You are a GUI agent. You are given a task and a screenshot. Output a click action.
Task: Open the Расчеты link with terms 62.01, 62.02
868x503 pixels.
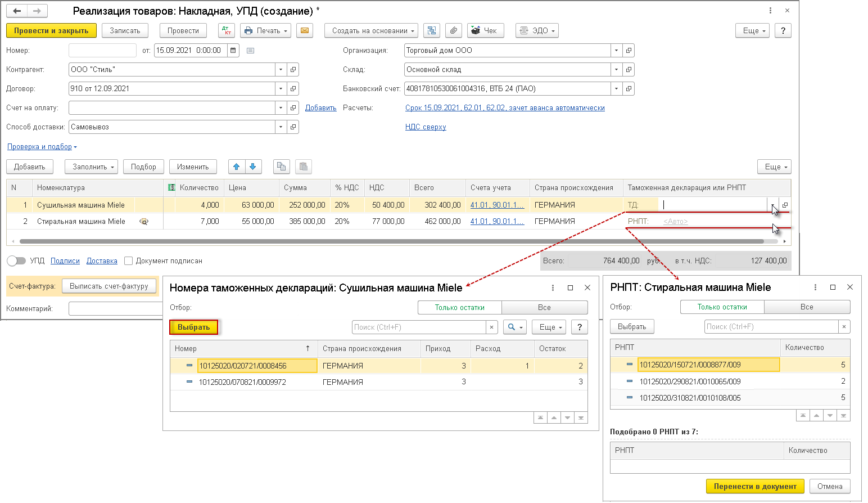click(x=505, y=107)
